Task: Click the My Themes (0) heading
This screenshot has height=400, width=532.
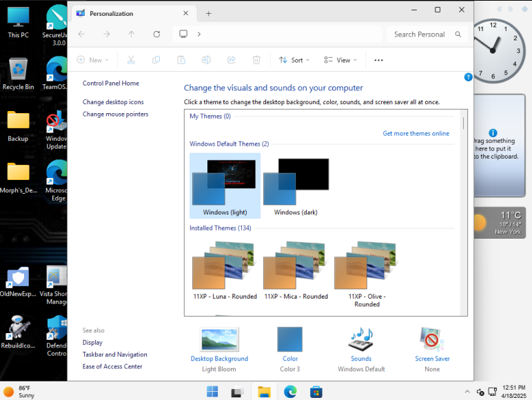Action: [210, 116]
